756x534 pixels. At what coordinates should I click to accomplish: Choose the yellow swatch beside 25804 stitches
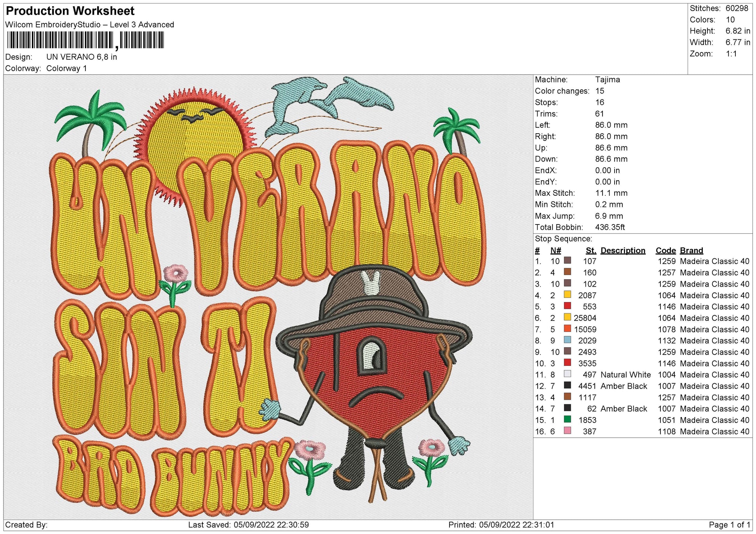(x=567, y=317)
